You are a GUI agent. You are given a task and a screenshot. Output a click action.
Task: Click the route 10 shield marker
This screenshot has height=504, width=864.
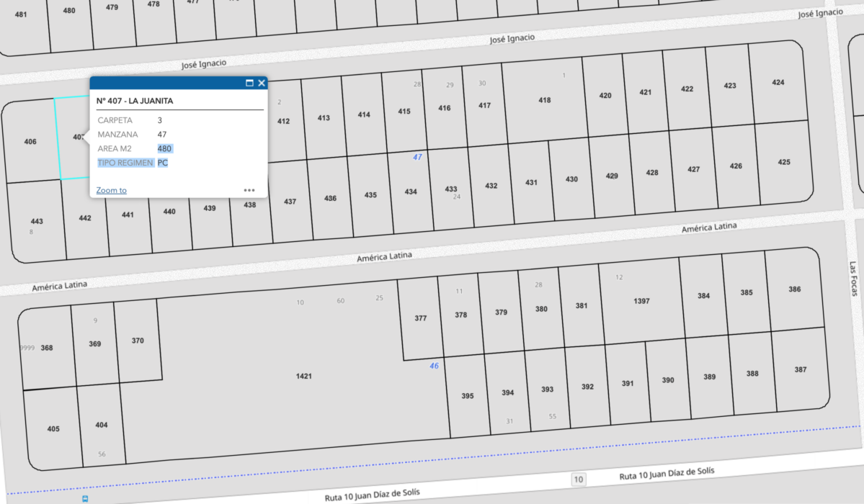click(578, 480)
